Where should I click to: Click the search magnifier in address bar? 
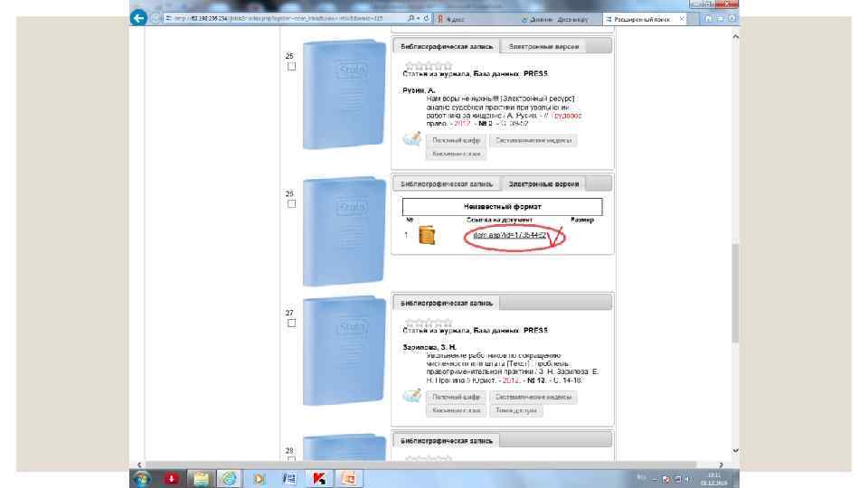tap(411, 18)
